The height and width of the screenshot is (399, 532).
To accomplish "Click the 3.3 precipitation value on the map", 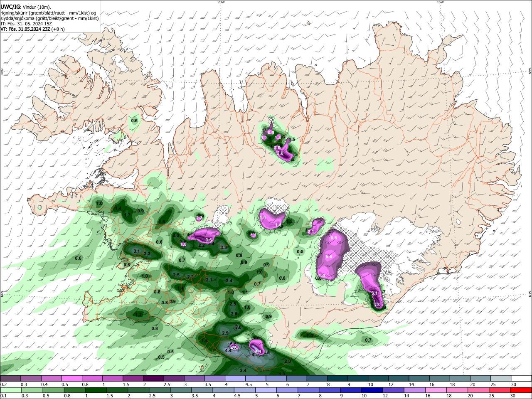I will (224, 248).
